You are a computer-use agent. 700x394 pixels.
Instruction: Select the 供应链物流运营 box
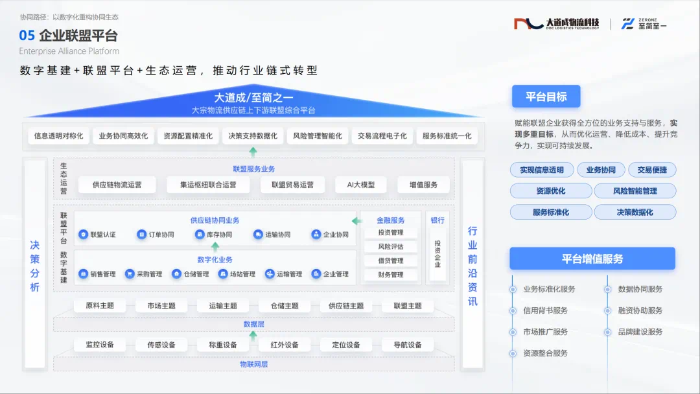coord(117,185)
